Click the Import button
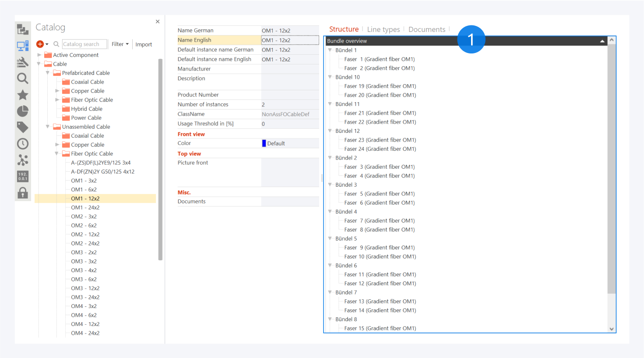The width and height of the screenshot is (644, 358). coord(144,45)
